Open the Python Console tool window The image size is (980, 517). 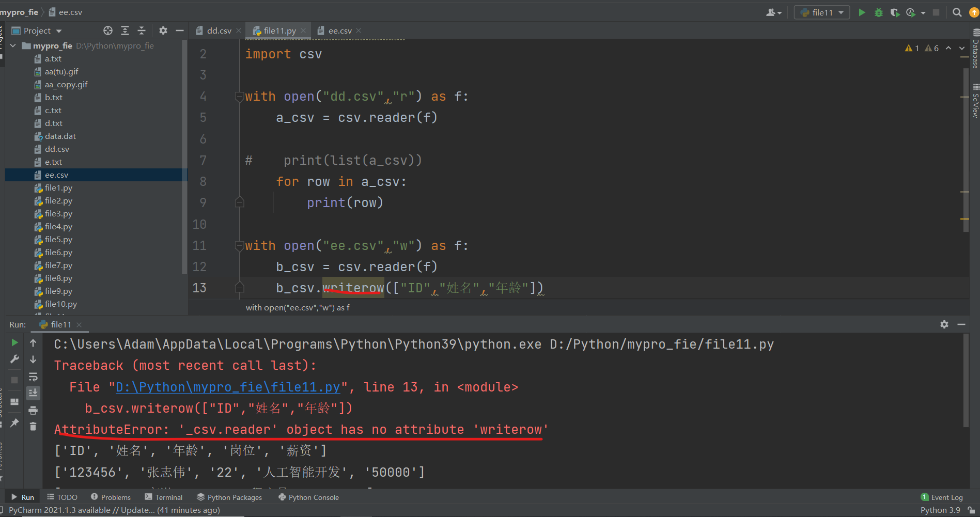[308, 497]
